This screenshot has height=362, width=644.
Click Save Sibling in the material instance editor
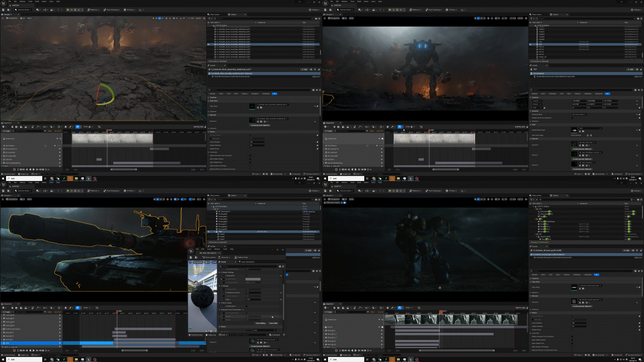[261, 323]
